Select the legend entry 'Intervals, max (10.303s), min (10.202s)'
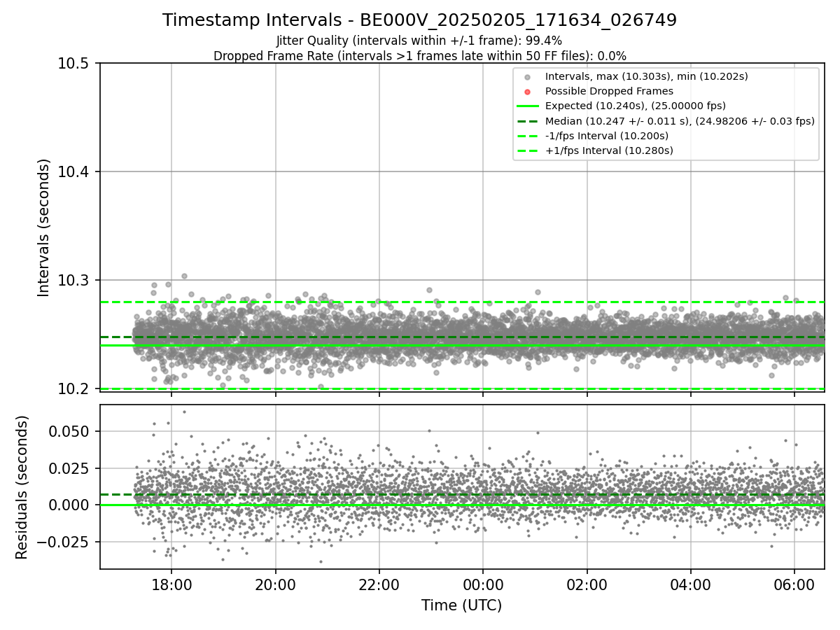Viewport: 840px width, 630px height. click(x=647, y=76)
